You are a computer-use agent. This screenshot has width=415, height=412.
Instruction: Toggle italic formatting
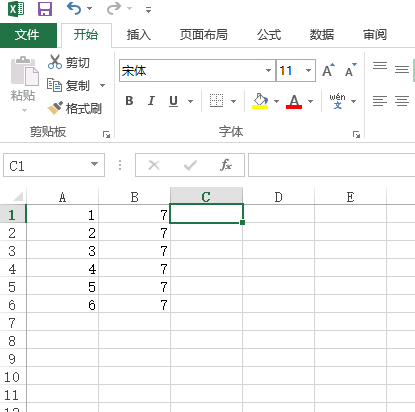point(151,101)
